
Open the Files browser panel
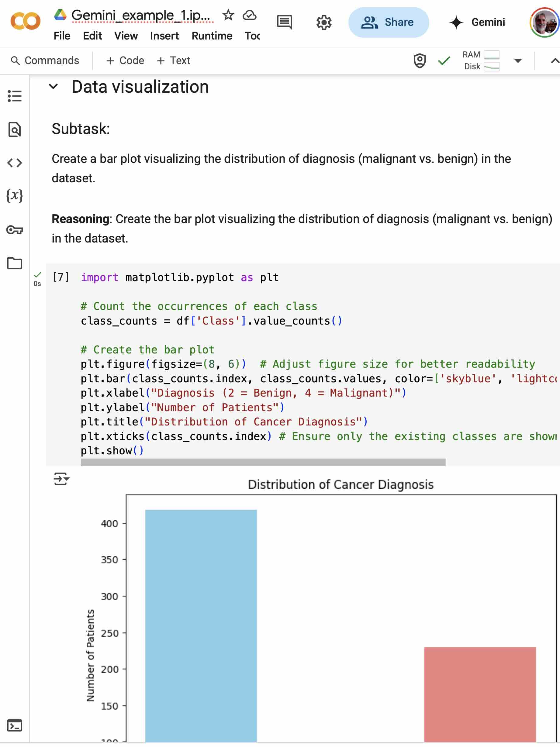[x=15, y=263]
